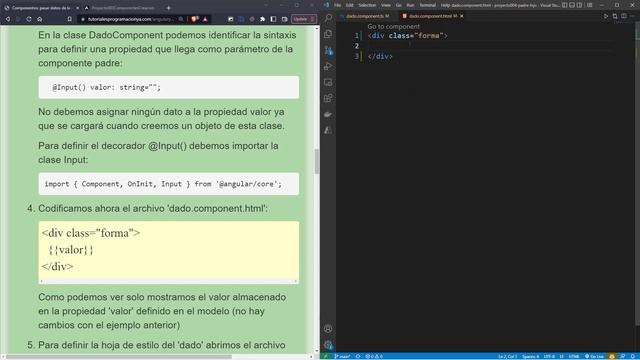Image resolution: width=640 pixels, height=360 pixels.
Task: Click the Brave rewards triangle icon
Action: pos(205,19)
